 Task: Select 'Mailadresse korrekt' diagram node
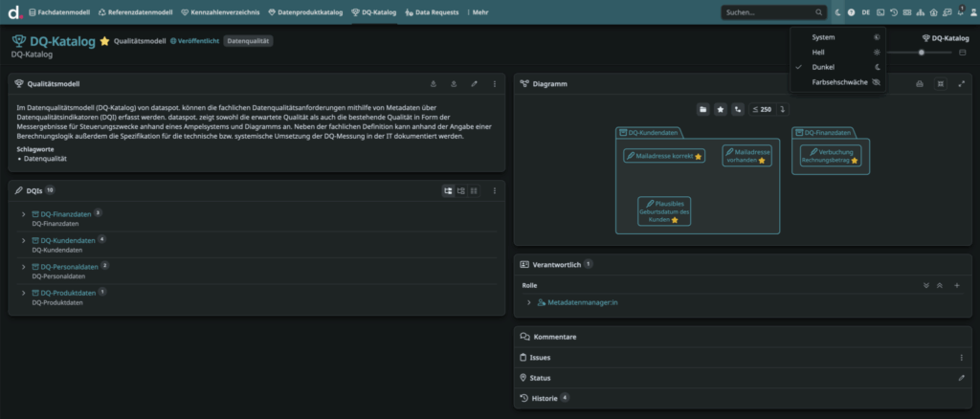pos(664,156)
